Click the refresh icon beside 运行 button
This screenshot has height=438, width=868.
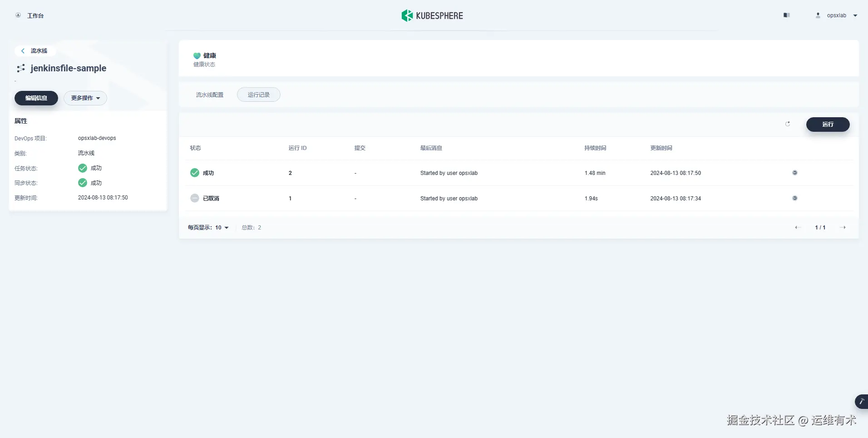(788, 124)
